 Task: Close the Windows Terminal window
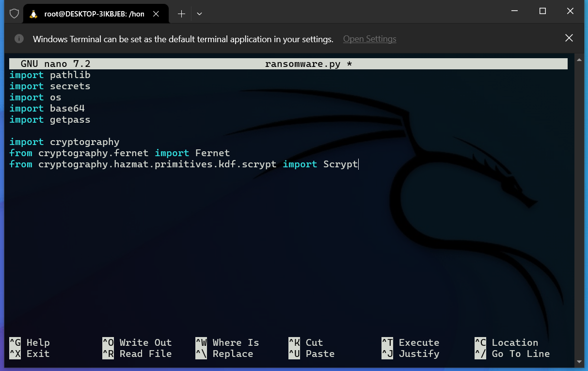point(570,11)
